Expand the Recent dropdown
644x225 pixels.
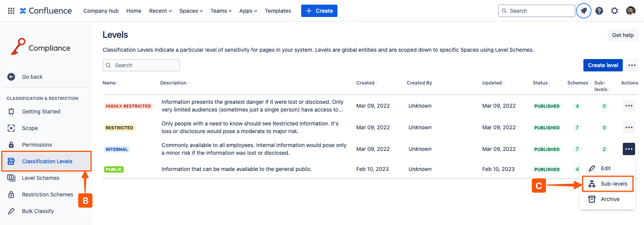click(x=160, y=11)
